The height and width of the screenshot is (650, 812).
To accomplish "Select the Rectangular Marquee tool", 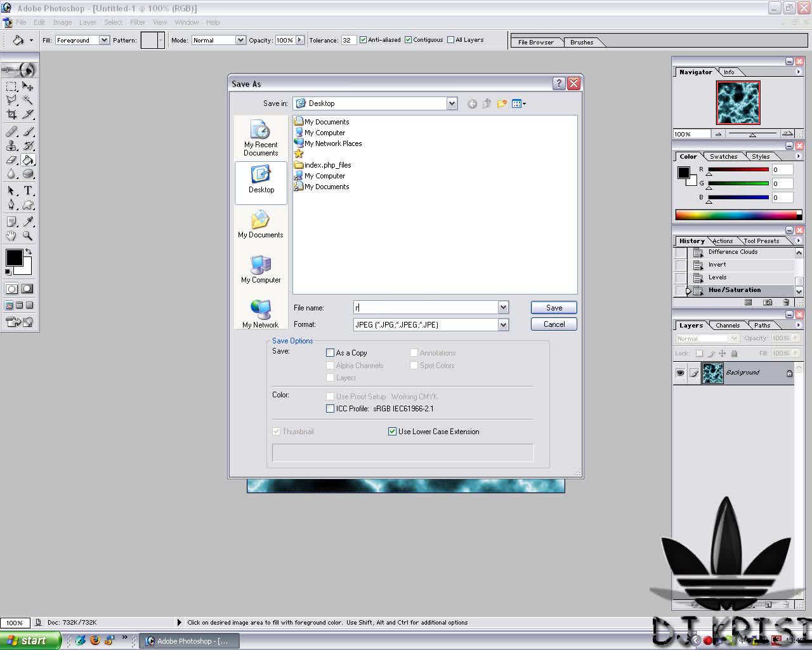I will click(x=11, y=86).
